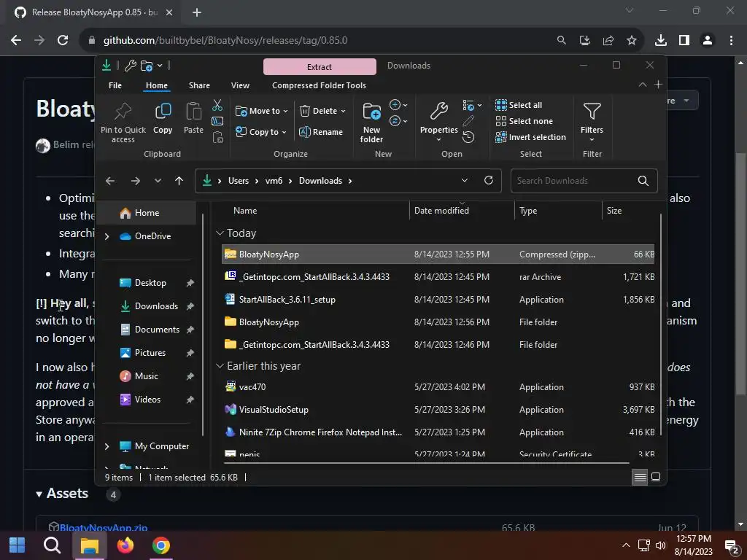747x560 pixels.
Task: Open the Copy to dropdown
Action: (x=261, y=132)
